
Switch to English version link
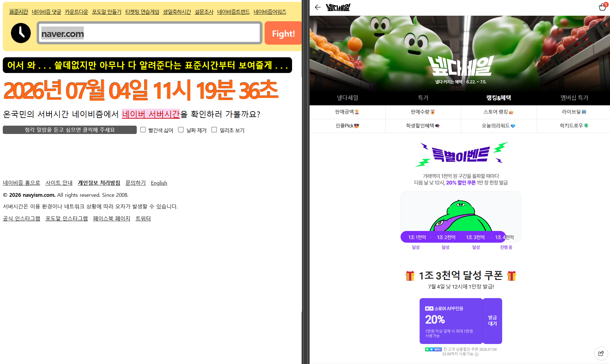159,183
